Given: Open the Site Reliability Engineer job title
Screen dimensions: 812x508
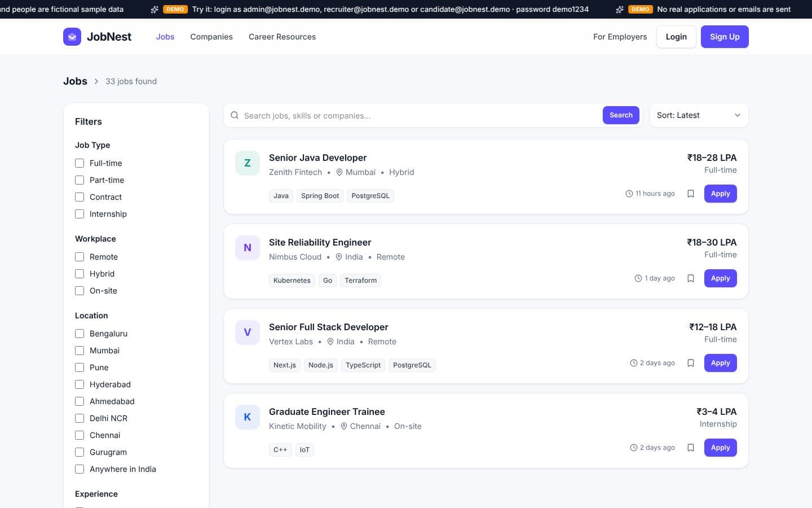Looking at the screenshot, I should [320, 242].
